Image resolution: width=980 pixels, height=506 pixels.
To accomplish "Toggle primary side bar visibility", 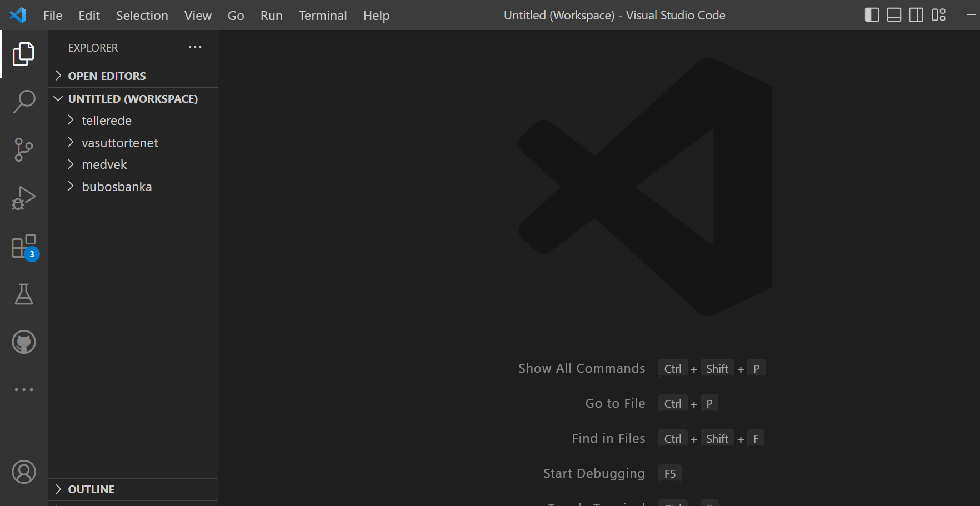I will point(872,15).
